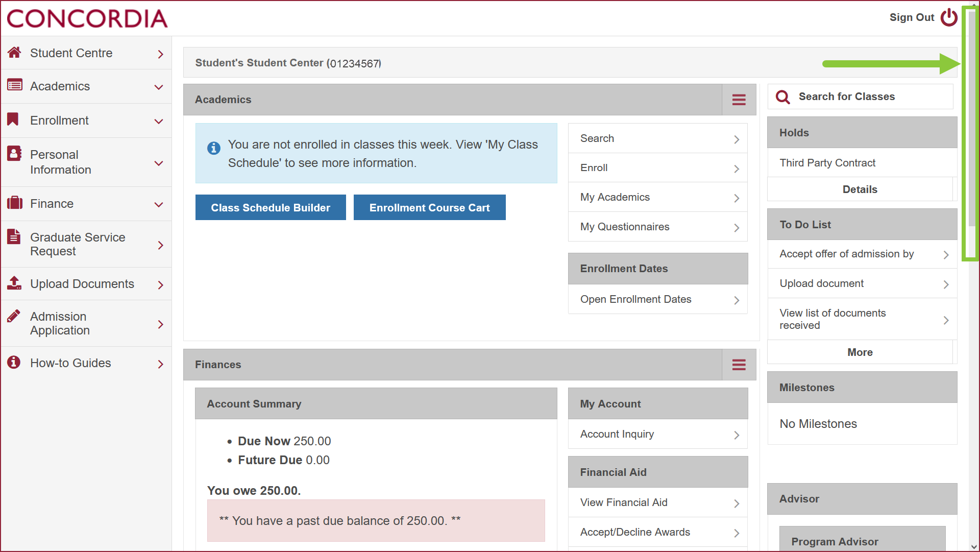Open How-to Guides arrow
The width and height of the screenshot is (980, 552).
click(160, 364)
